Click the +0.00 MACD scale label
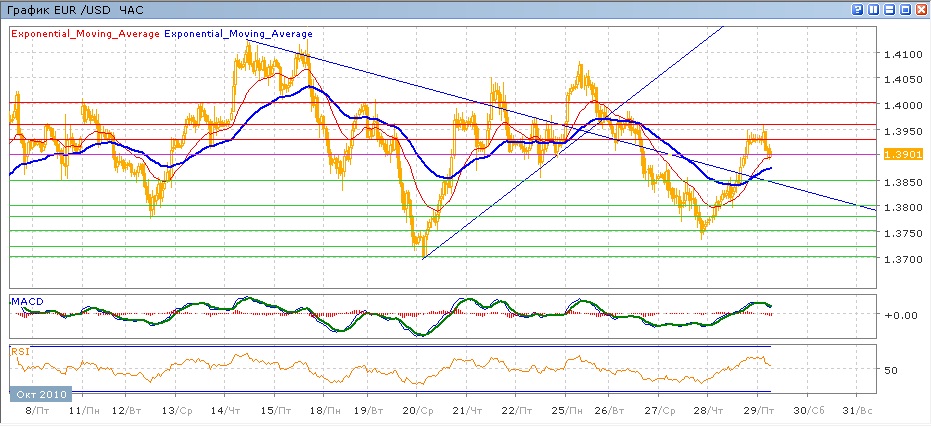Image resolution: width=931 pixels, height=429 pixels. point(900,315)
